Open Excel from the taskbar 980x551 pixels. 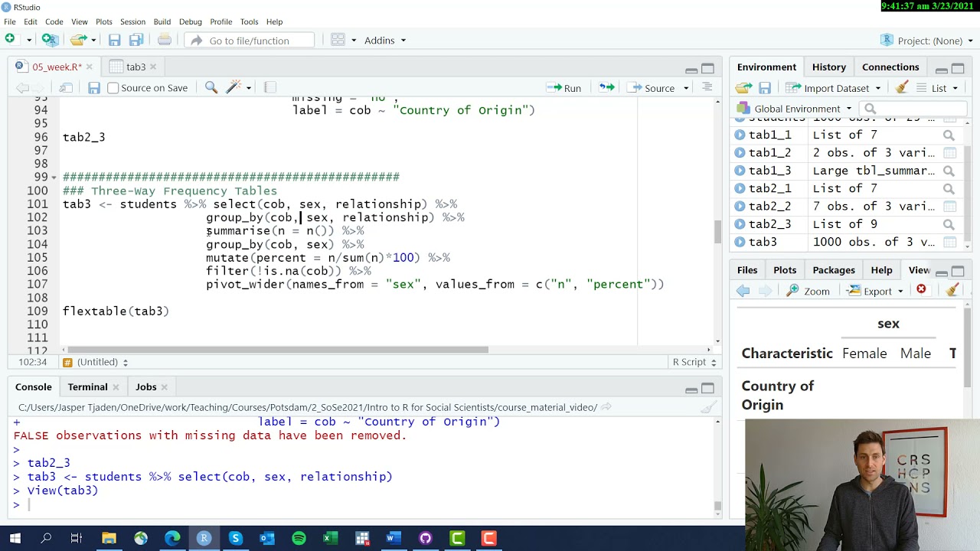[330, 539]
